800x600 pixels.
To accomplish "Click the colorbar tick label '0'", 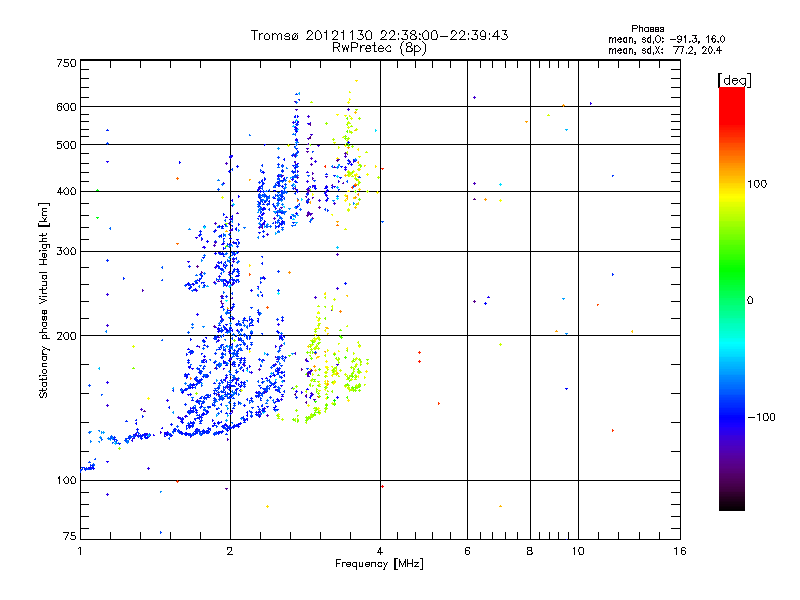I will pos(750,301).
